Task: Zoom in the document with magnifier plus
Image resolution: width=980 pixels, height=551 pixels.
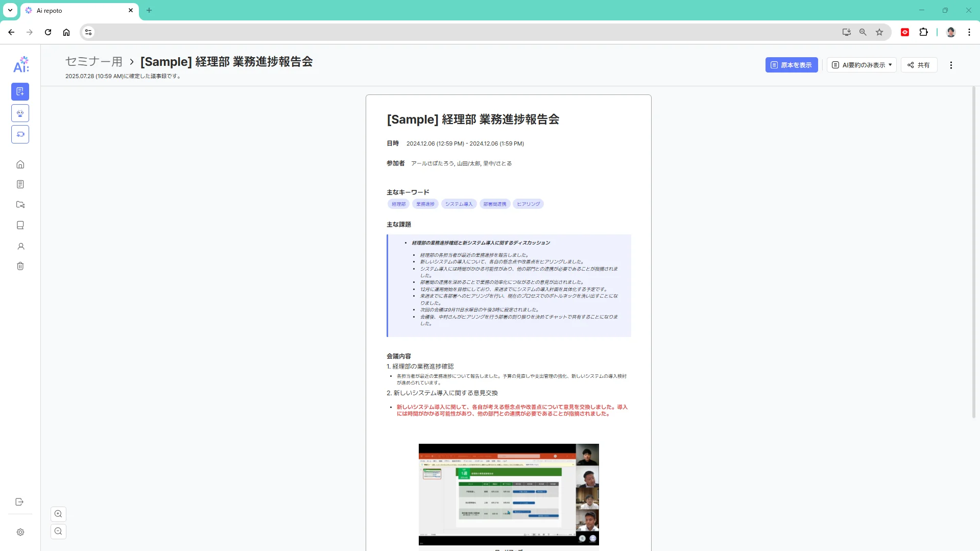Action: click(x=59, y=514)
